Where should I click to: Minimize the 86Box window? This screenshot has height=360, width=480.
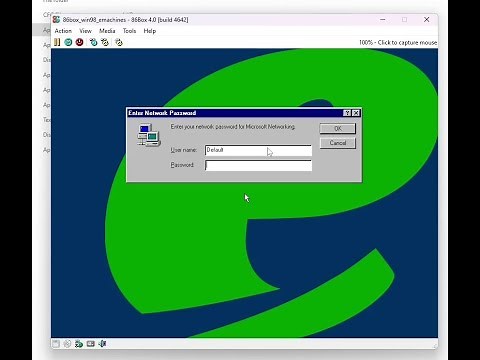click(383, 20)
